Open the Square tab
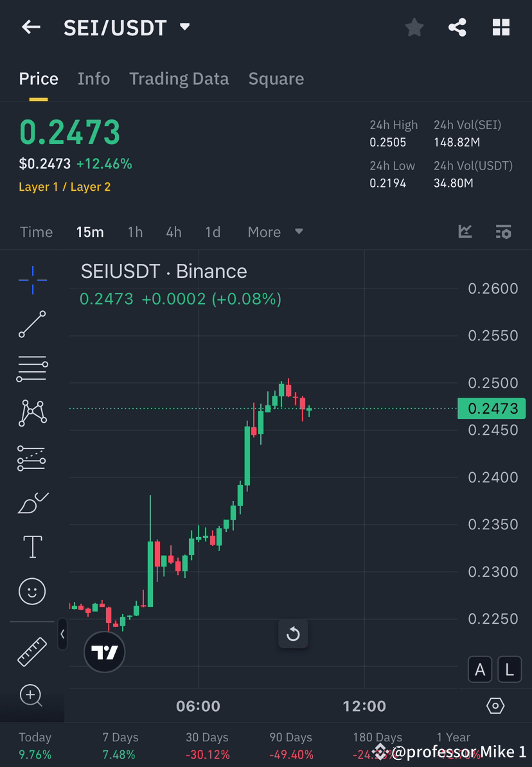 pos(276,78)
